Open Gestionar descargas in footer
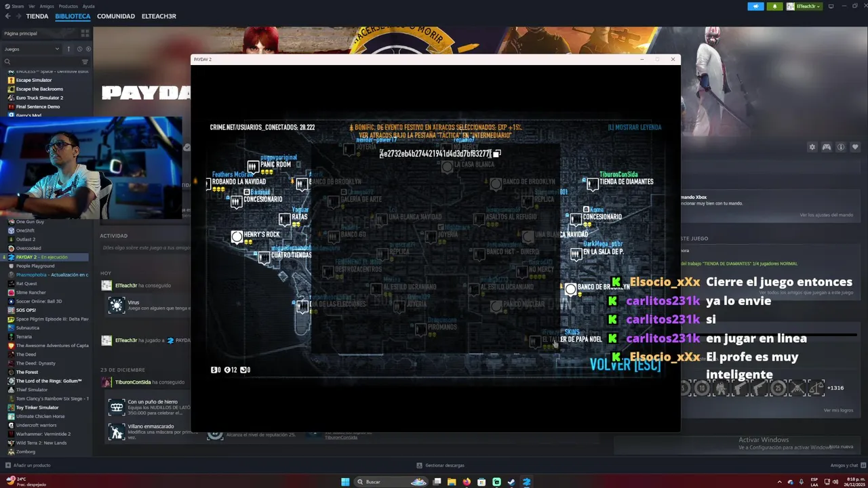Viewport: 868px width, 488px height. coord(440,465)
